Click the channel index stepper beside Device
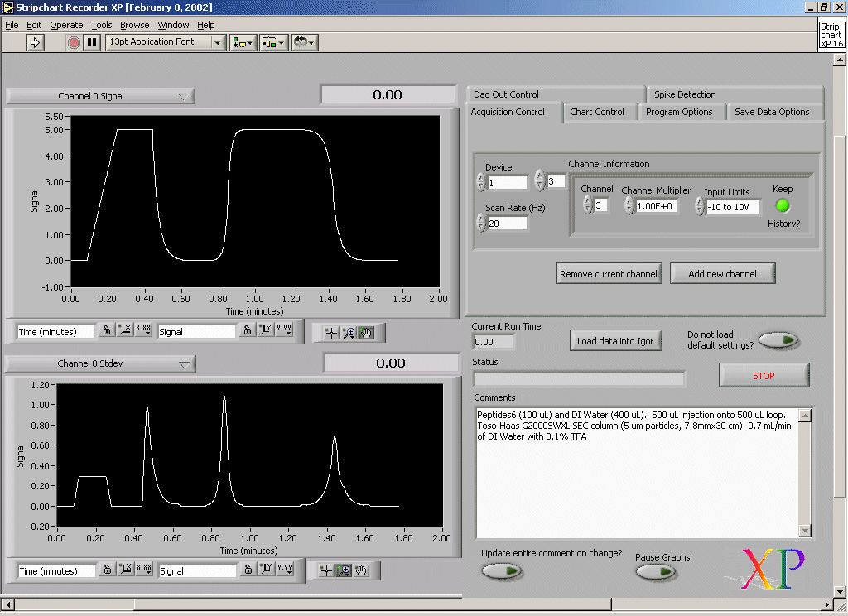 540,180
